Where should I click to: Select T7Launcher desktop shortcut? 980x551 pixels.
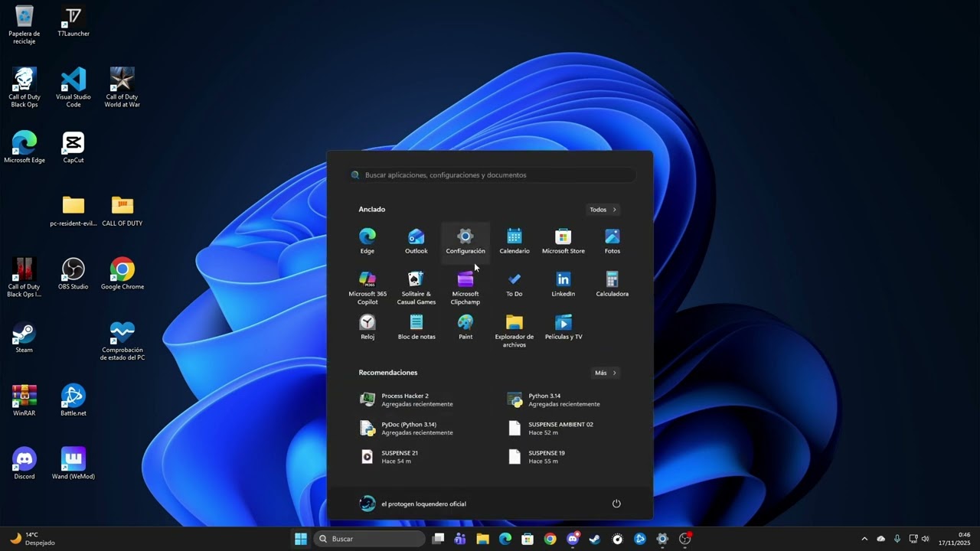pyautogui.click(x=73, y=21)
